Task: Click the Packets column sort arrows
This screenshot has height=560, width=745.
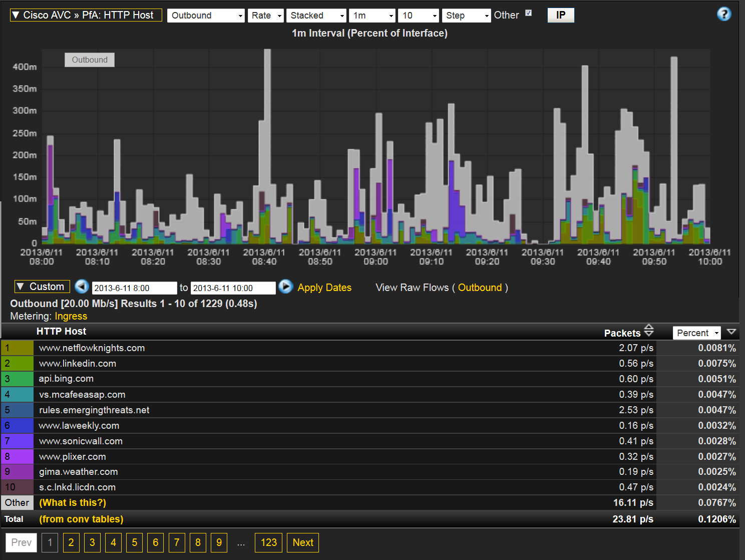Action: pyautogui.click(x=649, y=331)
